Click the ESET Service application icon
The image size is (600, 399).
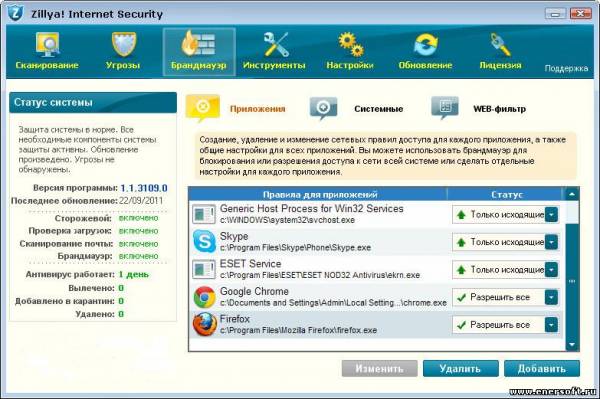204,269
